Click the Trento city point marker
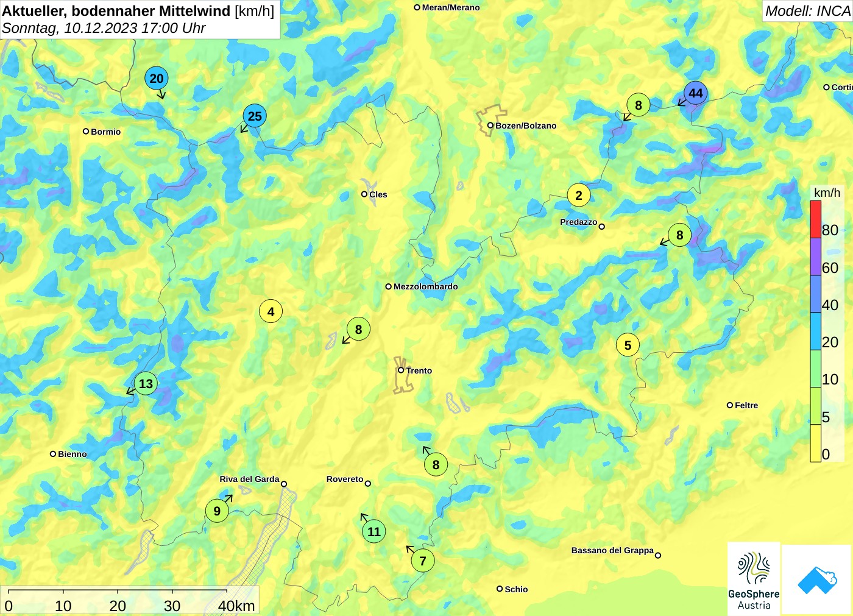The height and width of the screenshot is (616, 853). [401, 370]
